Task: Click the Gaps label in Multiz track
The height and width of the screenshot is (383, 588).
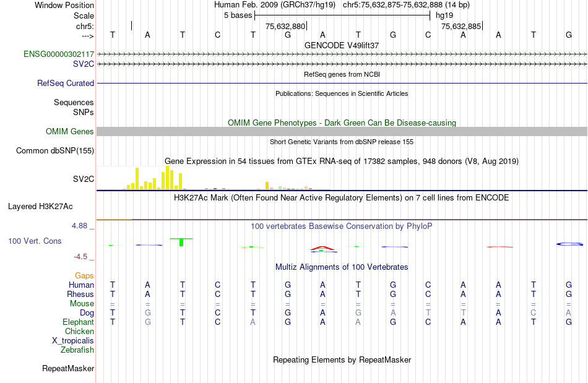Action: coord(84,276)
